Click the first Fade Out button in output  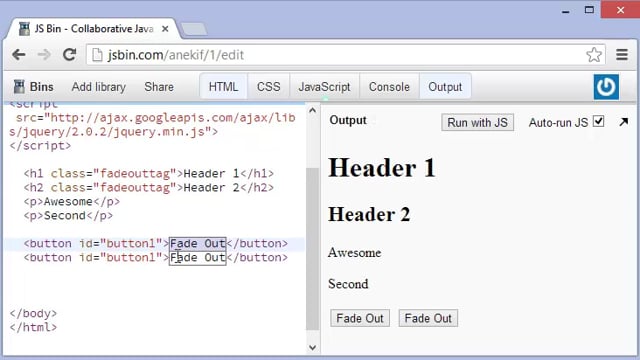360,318
